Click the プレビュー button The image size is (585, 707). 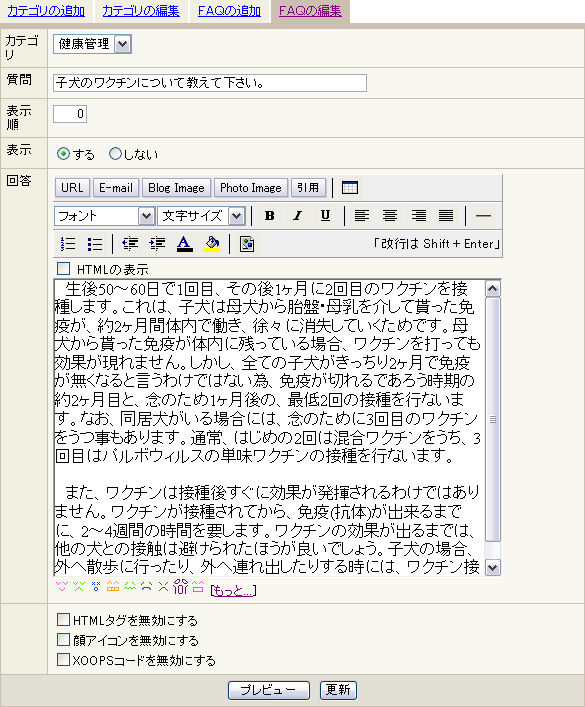point(269,690)
